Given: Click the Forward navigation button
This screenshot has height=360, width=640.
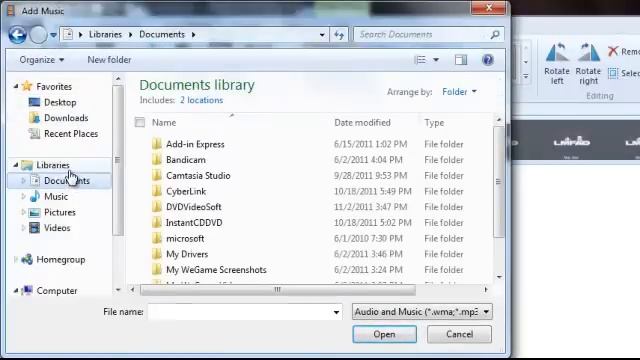Looking at the screenshot, I should pyautogui.click(x=38, y=35).
